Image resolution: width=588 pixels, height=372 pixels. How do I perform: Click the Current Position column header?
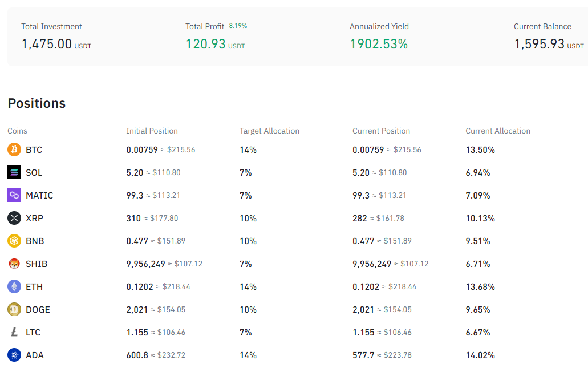381,131
